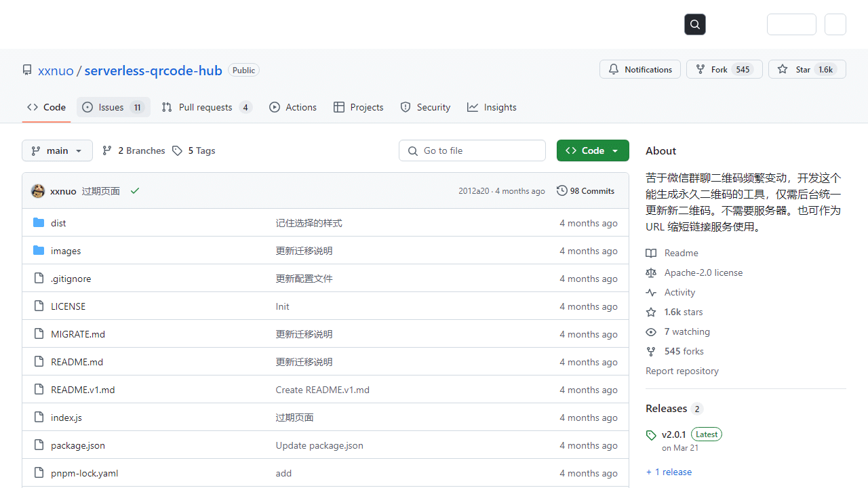Open the Projects tab

tap(359, 107)
